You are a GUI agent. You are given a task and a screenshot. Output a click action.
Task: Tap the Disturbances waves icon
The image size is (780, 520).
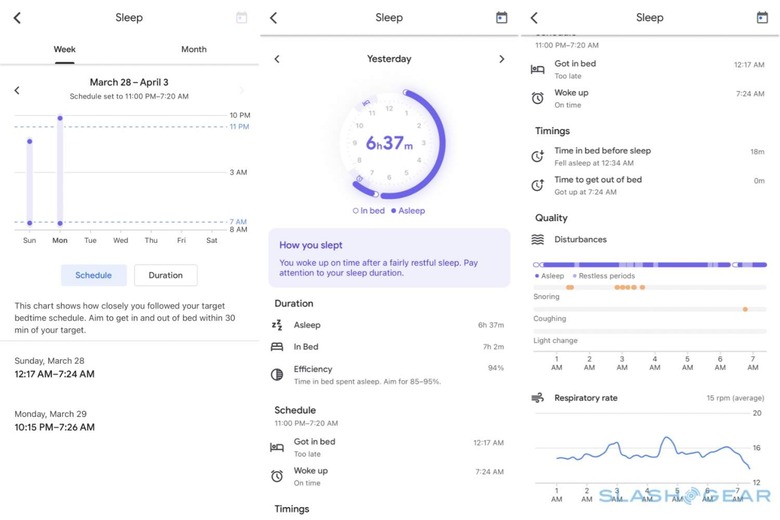pos(538,240)
